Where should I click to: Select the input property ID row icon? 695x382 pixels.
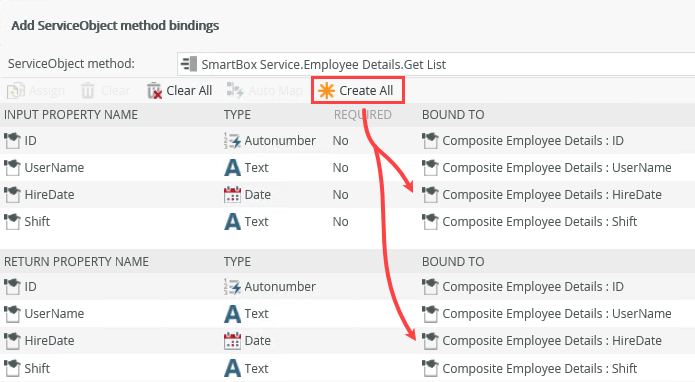pos(12,140)
